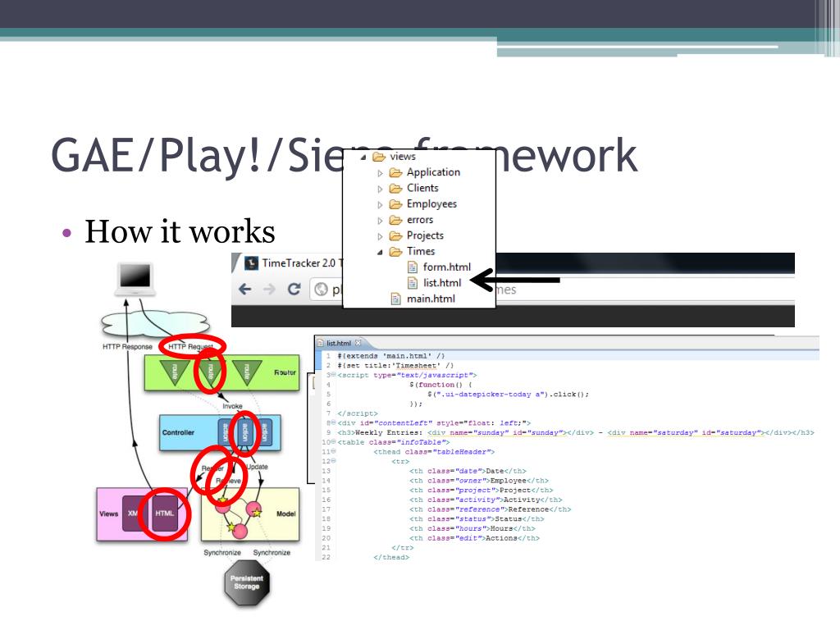This screenshot has height=630, width=840.
Task: Click the th class="date" Date line
Action: (x=468, y=471)
